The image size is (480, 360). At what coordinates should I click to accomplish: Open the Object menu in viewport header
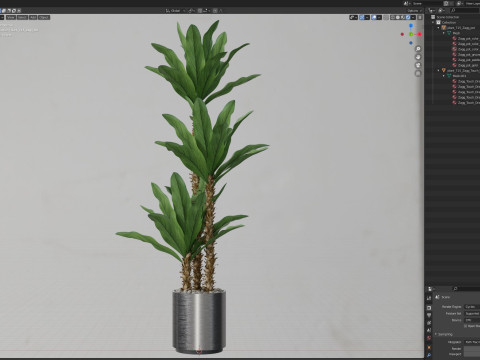click(44, 17)
